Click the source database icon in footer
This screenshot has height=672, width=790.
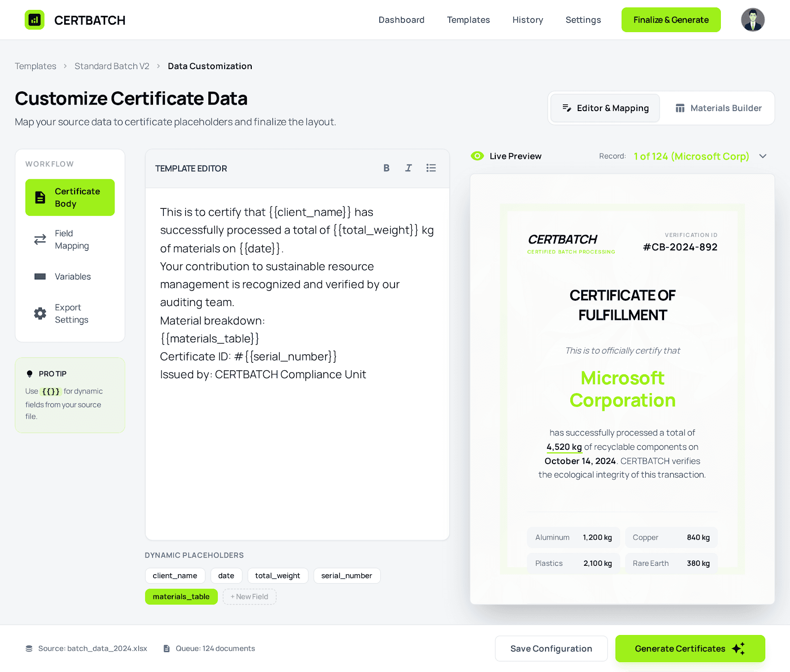(x=29, y=648)
